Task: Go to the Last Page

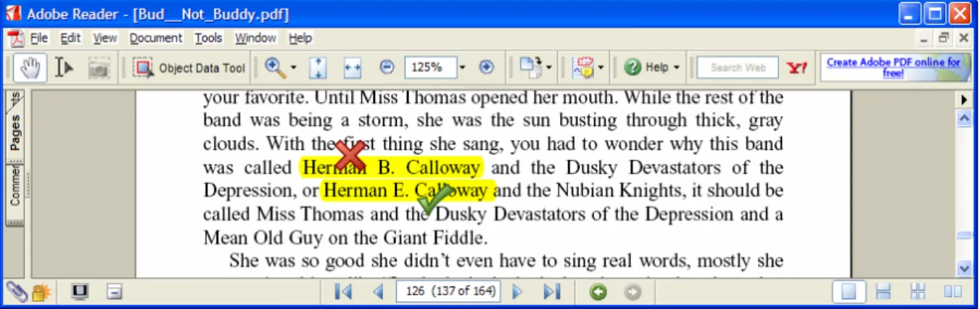Action: coord(552,292)
